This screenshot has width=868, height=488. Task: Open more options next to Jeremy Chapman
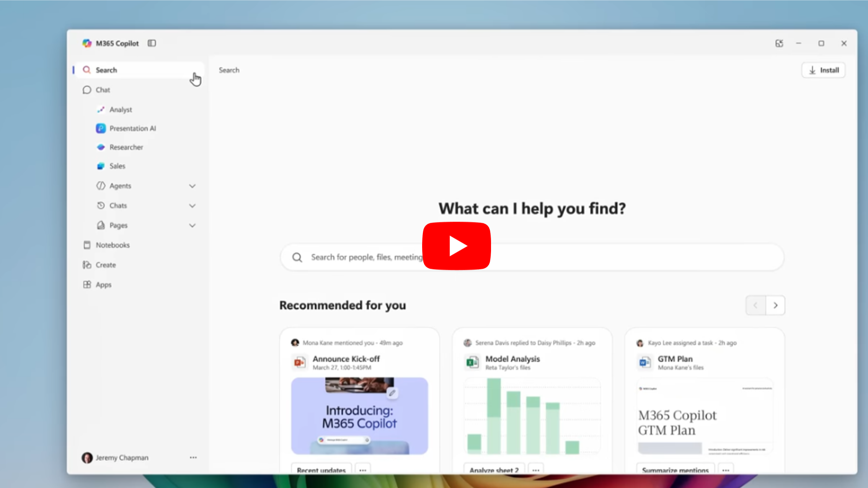click(193, 458)
